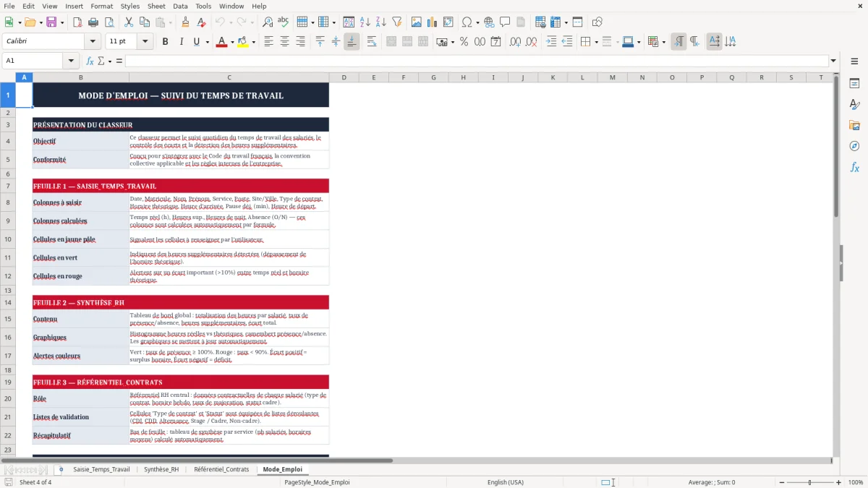868x488 pixels.
Task: Align the cell text left
Action: click(268, 42)
